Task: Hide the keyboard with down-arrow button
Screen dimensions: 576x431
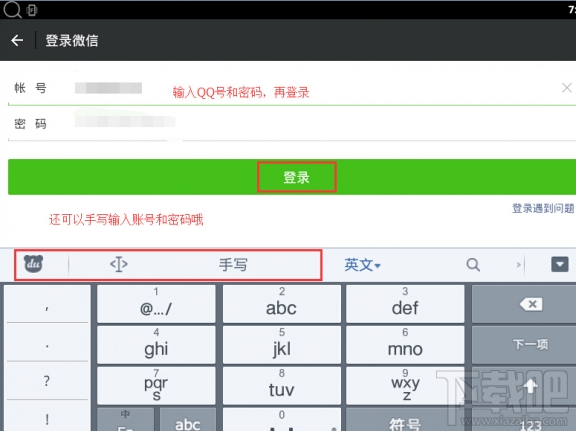Action: tap(559, 264)
